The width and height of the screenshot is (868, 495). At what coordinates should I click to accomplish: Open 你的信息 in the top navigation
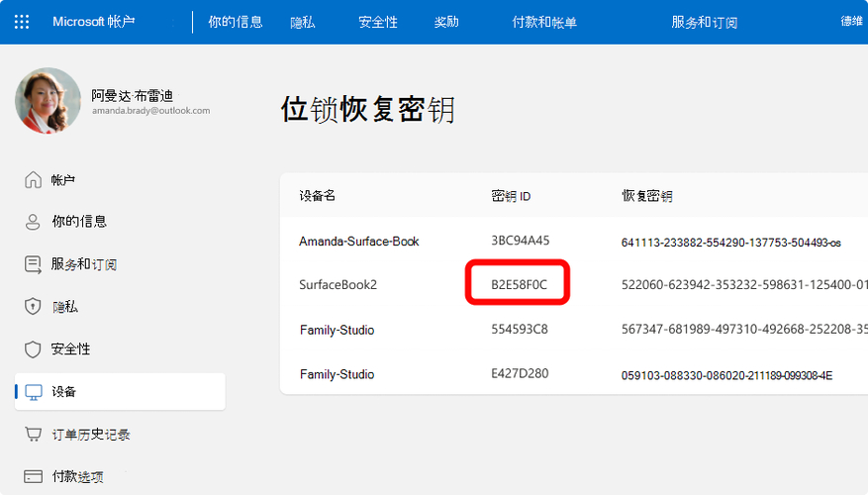235,22
